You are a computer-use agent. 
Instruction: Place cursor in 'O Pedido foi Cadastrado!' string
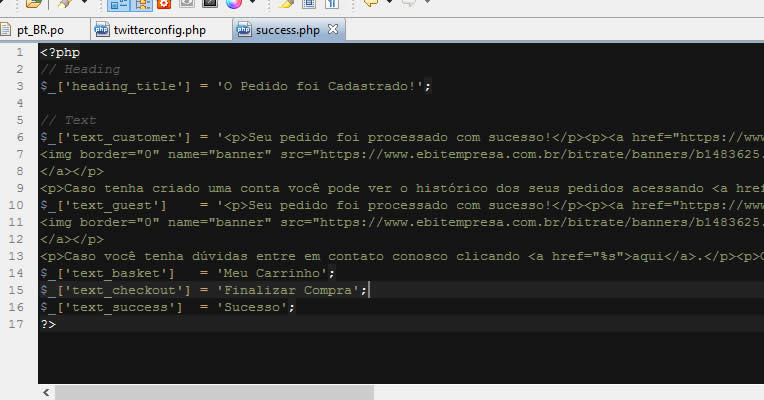[320, 86]
